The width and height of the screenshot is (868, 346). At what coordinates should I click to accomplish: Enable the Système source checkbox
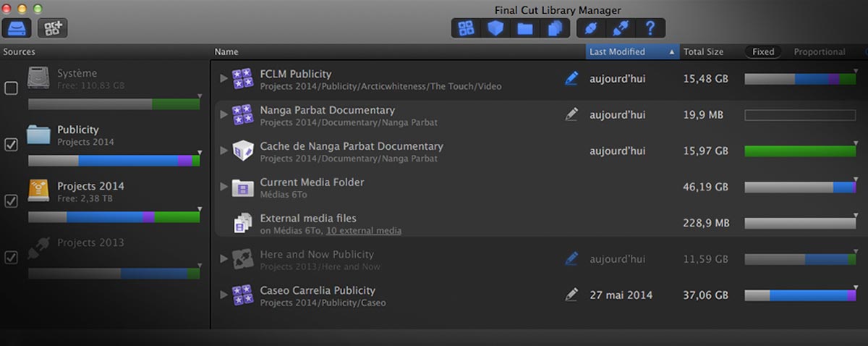pyautogui.click(x=11, y=88)
